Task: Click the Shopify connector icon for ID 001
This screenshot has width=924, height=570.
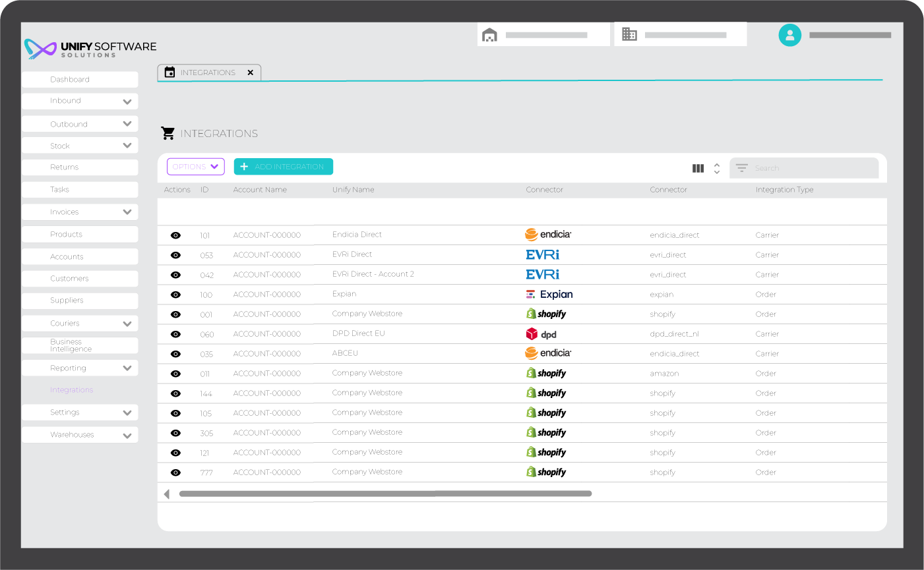Action: click(x=546, y=314)
